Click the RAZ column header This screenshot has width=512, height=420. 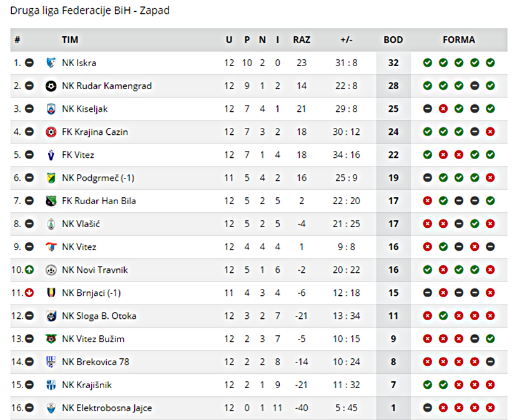click(302, 40)
